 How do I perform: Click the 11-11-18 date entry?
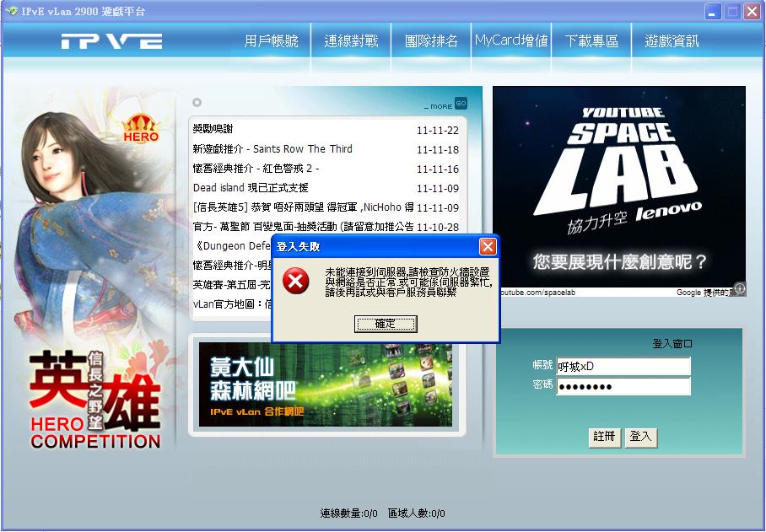pyautogui.click(x=438, y=150)
